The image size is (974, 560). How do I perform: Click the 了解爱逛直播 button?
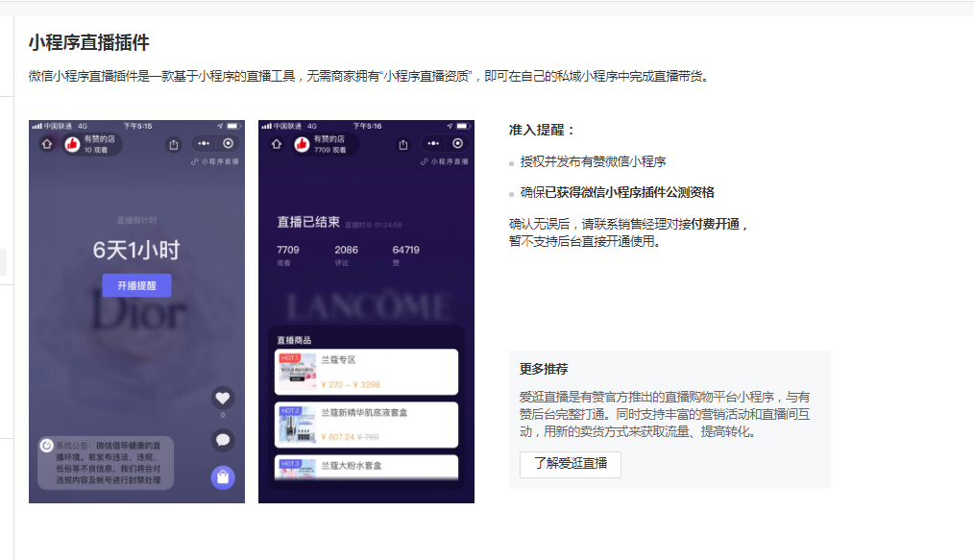point(571,464)
